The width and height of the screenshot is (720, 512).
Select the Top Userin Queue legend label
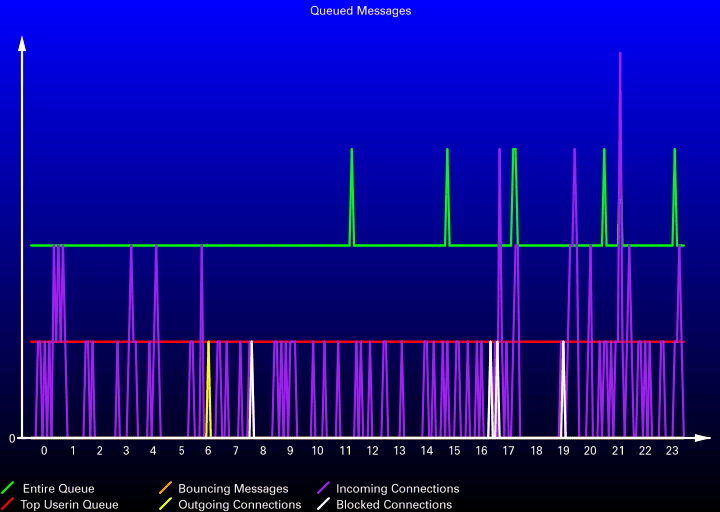point(69,505)
